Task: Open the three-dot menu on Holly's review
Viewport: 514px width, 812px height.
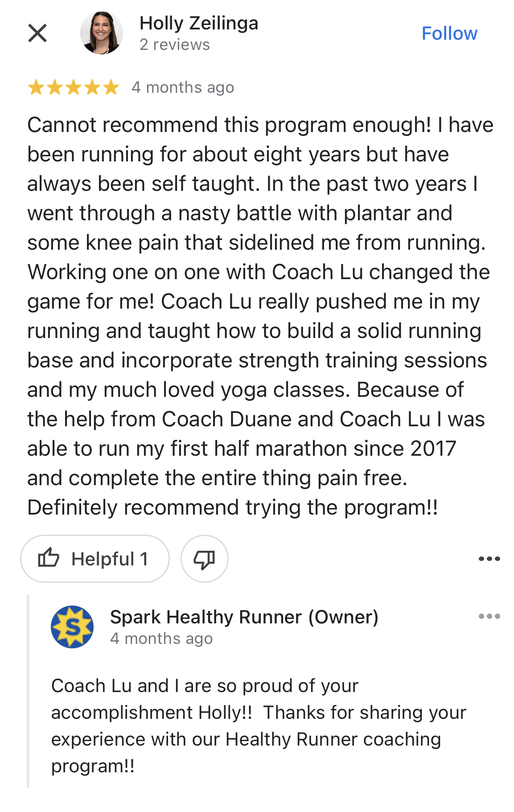Action: [x=489, y=559]
